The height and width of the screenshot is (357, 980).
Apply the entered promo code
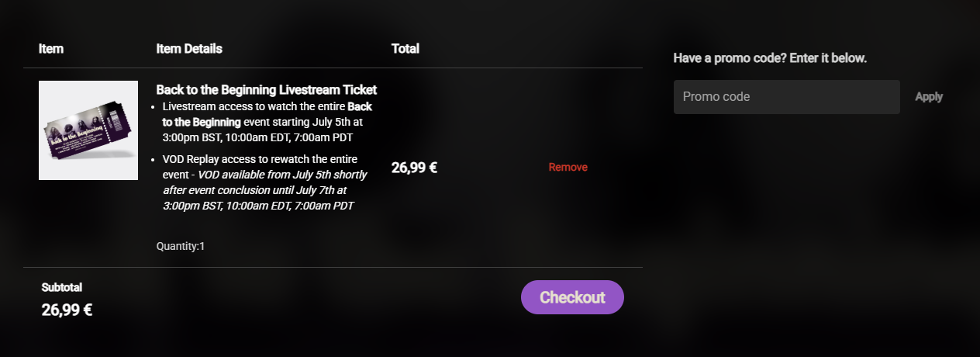click(x=929, y=97)
